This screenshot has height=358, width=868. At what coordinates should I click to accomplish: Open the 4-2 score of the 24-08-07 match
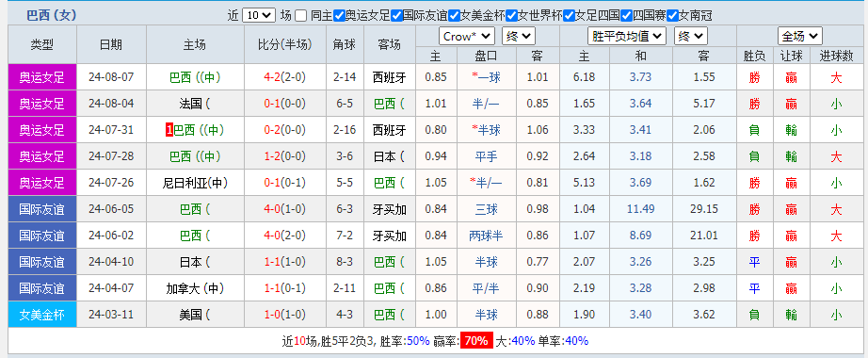click(272, 77)
